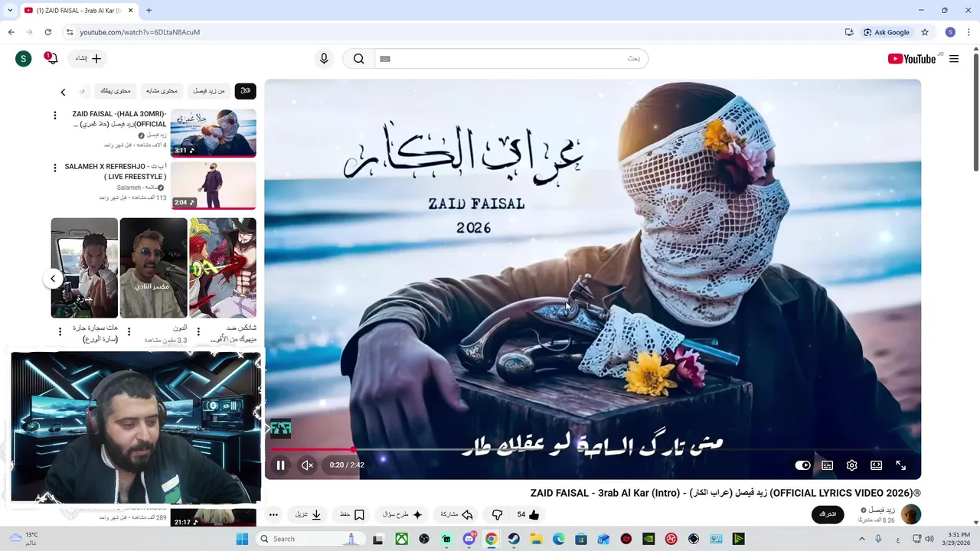Save the video with the حفظ bookmark button

pyautogui.click(x=352, y=514)
